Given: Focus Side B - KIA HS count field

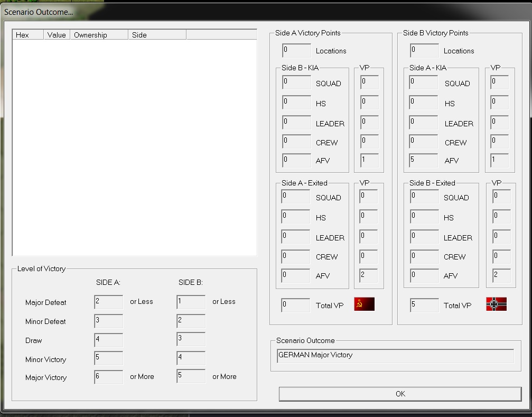Looking at the screenshot, I should point(296,103).
